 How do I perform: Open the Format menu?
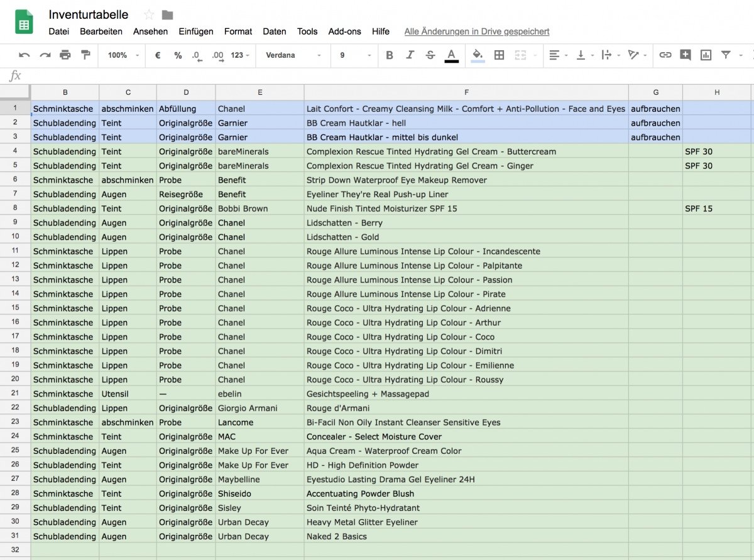(238, 31)
